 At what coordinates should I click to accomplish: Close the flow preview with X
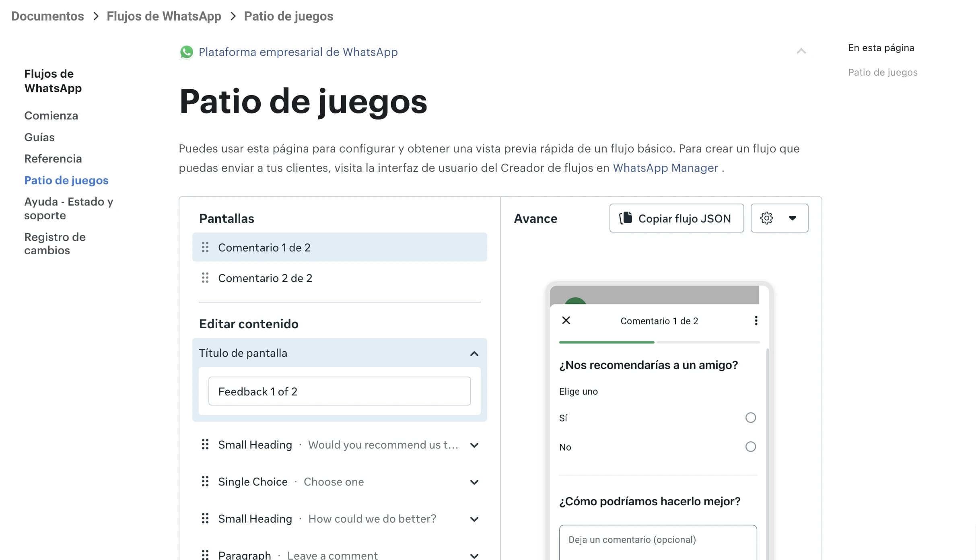point(566,320)
